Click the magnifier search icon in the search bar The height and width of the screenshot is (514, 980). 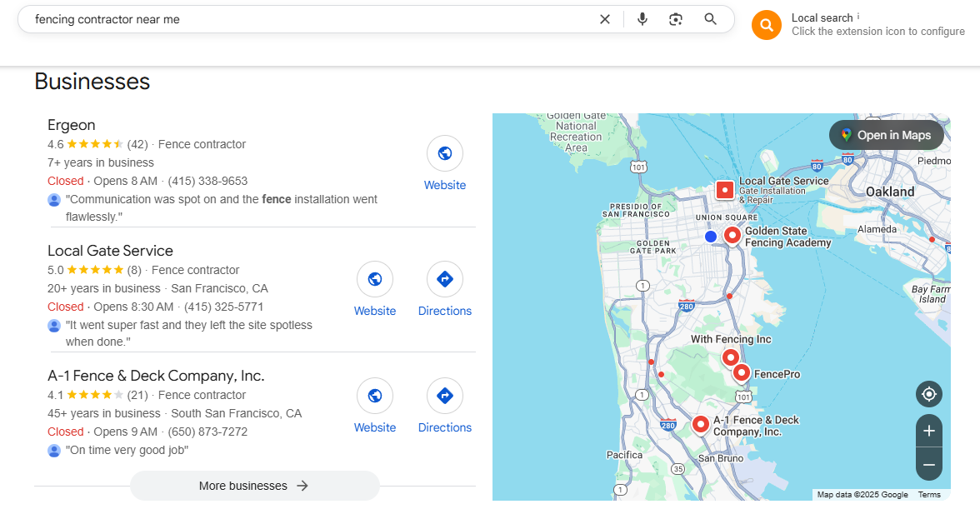coord(710,19)
